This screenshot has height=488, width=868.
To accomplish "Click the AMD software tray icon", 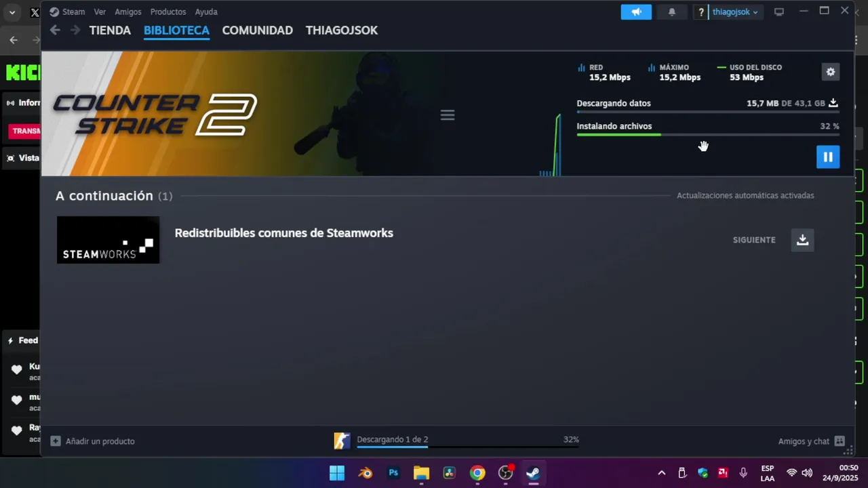I will [723, 473].
